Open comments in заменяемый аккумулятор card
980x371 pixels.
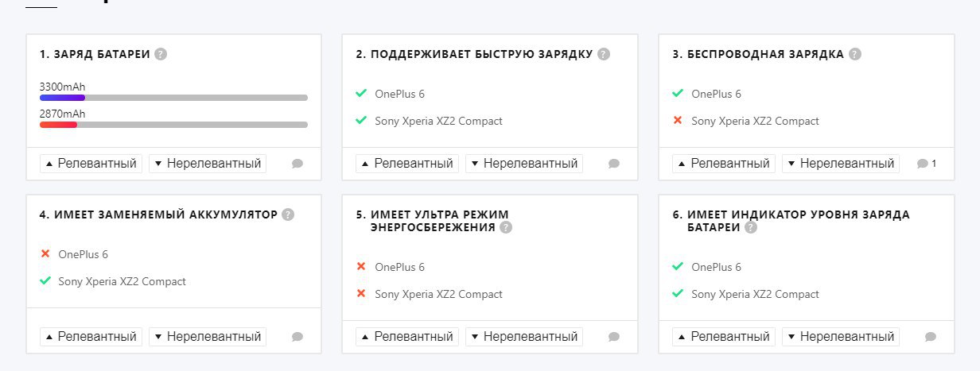(x=297, y=337)
